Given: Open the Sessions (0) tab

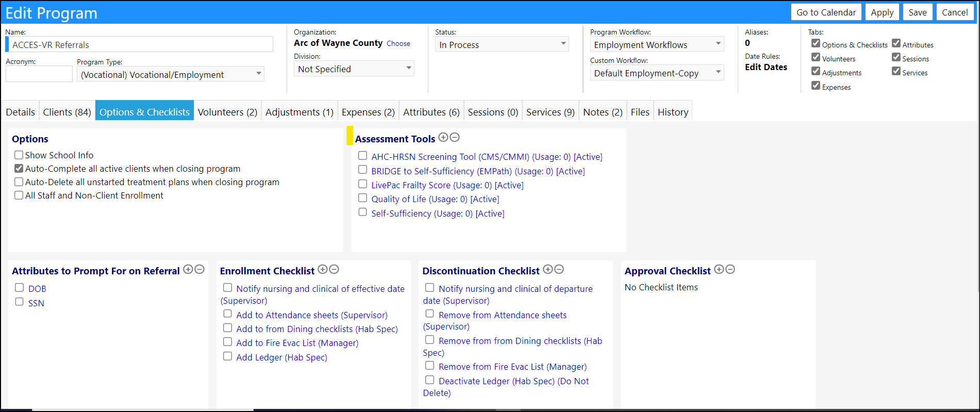Looking at the screenshot, I should coord(493,112).
